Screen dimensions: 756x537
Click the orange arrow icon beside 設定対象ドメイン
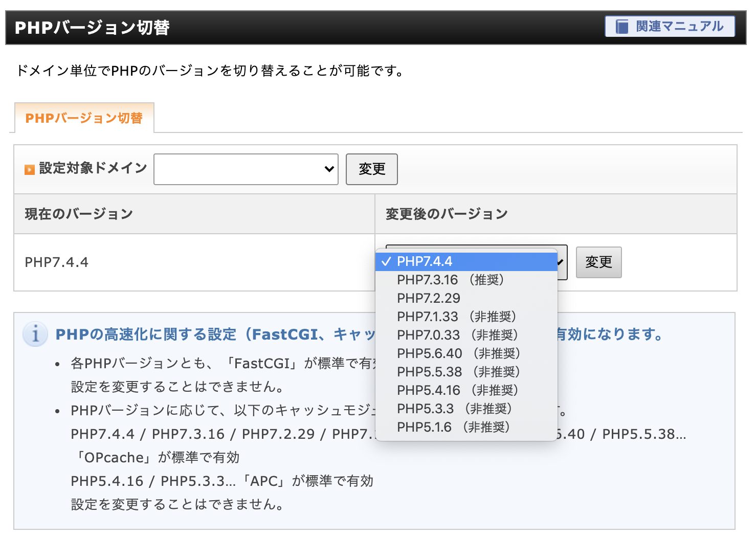pyautogui.click(x=29, y=169)
